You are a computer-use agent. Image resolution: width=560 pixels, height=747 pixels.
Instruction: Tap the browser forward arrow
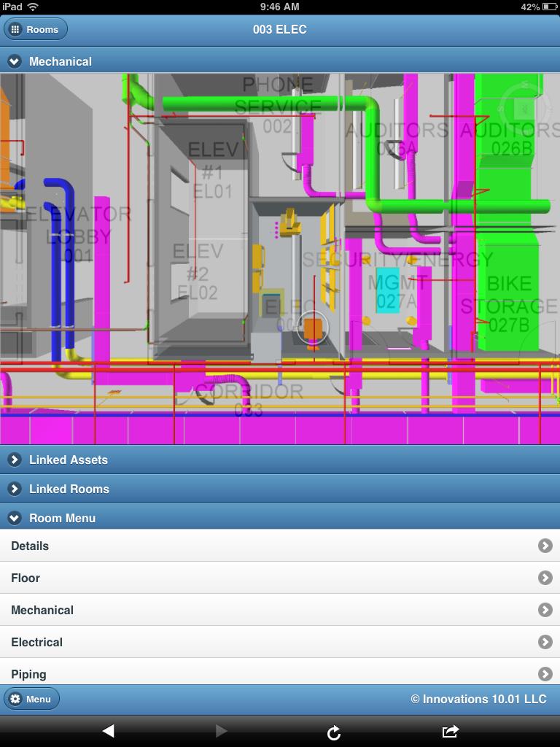[221, 731]
